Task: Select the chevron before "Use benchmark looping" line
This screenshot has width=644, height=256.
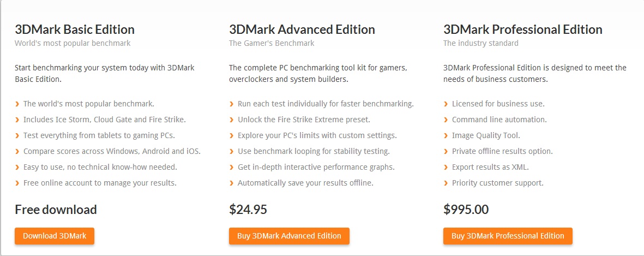Action: (x=232, y=151)
